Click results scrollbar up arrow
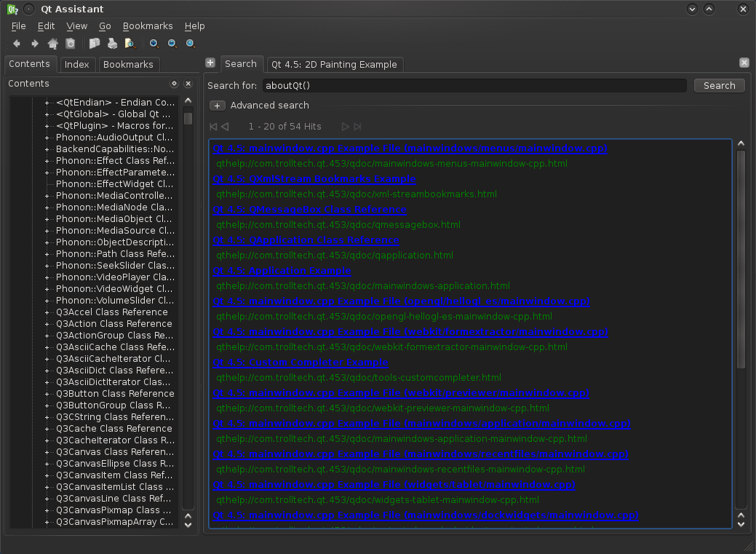Viewport: 756px width, 554px height. [741, 144]
